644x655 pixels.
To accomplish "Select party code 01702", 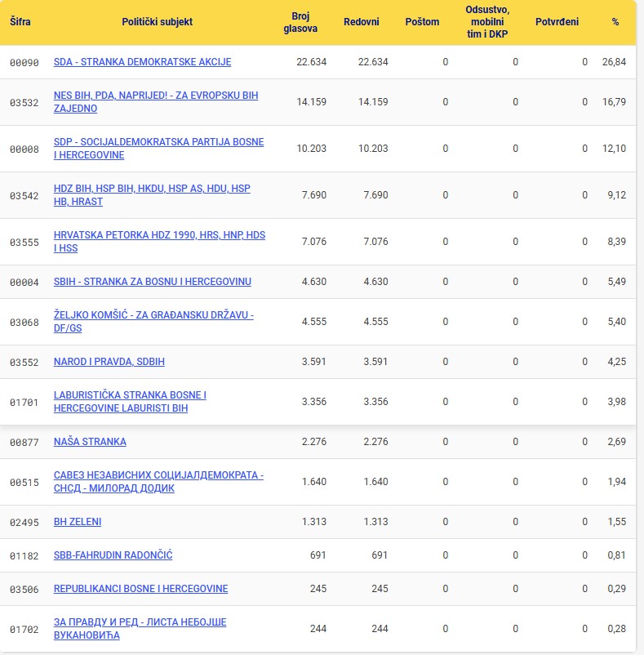I will coord(24,630).
